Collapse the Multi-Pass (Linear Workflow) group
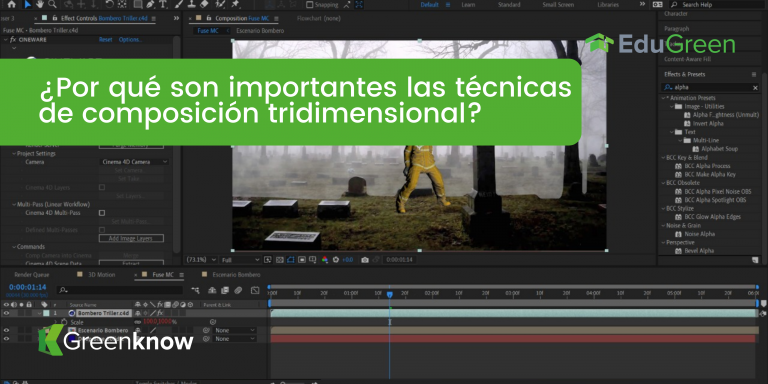 [14, 204]
